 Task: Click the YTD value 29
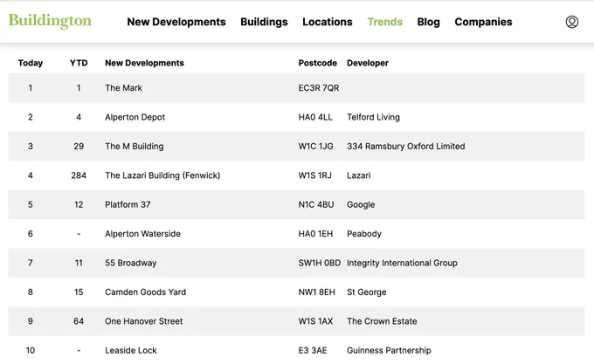point(79,146)
